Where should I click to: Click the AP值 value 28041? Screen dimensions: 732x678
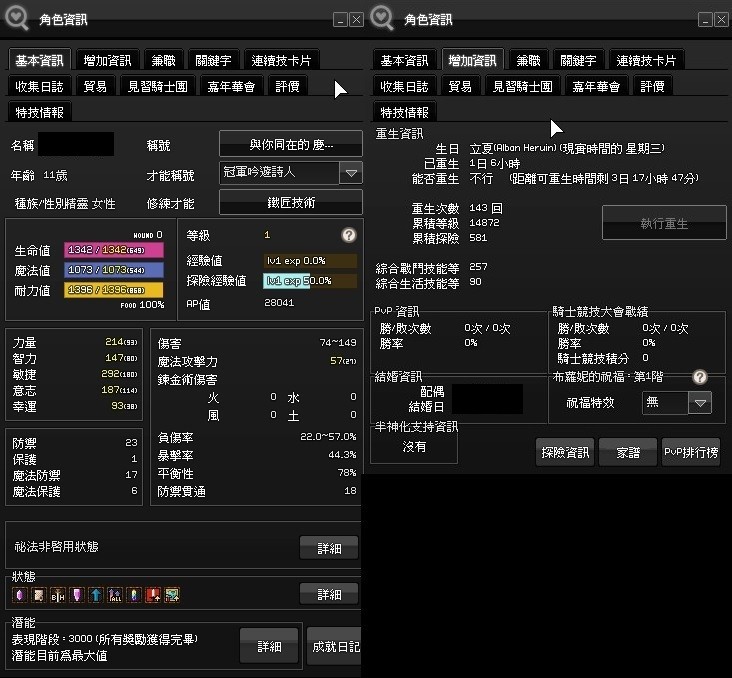click(279, 303)
